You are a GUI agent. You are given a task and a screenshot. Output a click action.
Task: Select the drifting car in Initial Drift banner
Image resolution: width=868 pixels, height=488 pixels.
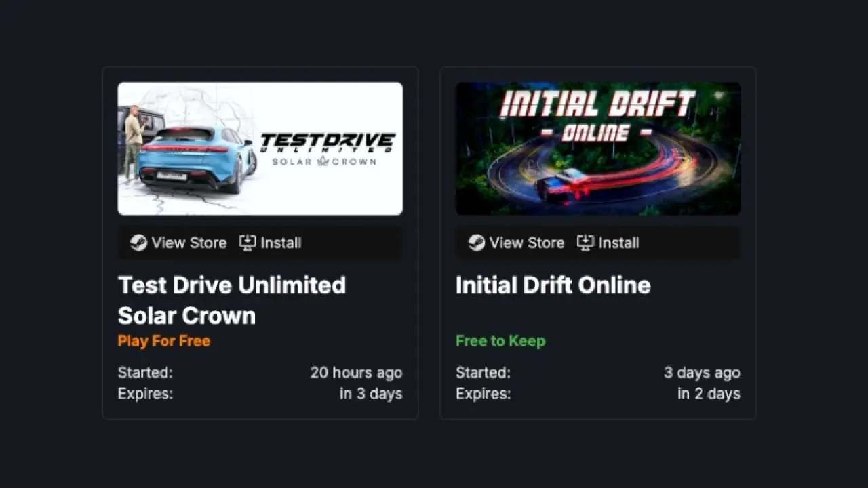[x=563, y=183]
